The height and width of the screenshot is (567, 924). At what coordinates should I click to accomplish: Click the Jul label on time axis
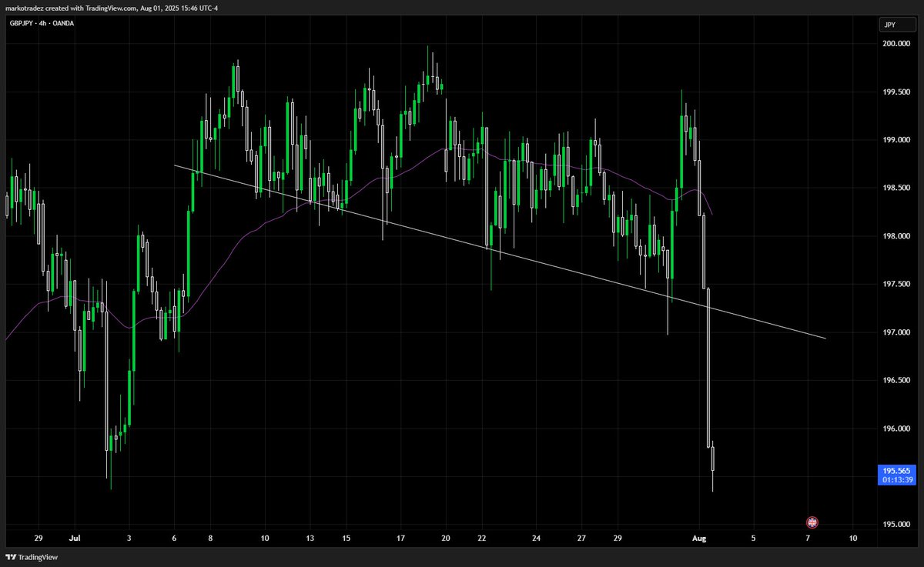75,538
